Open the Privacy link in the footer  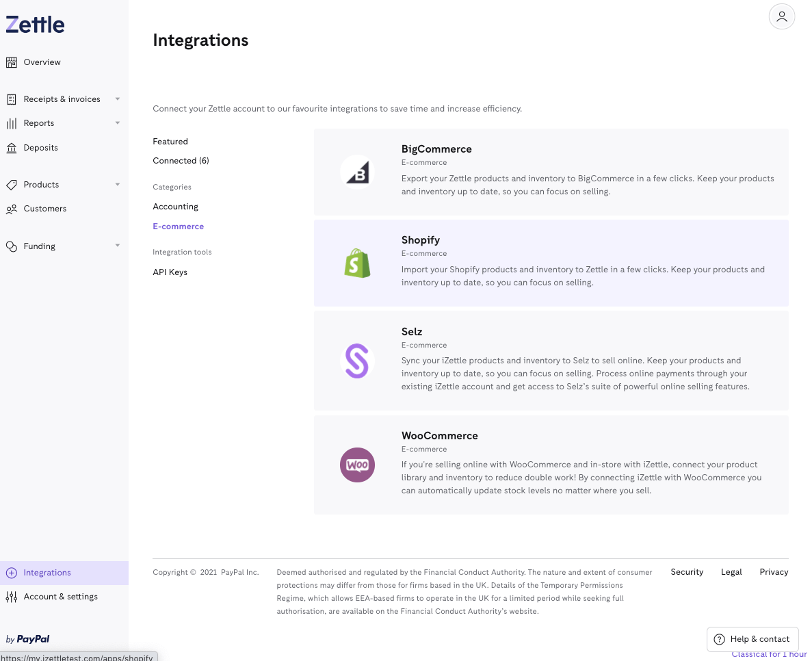[774, 571]
